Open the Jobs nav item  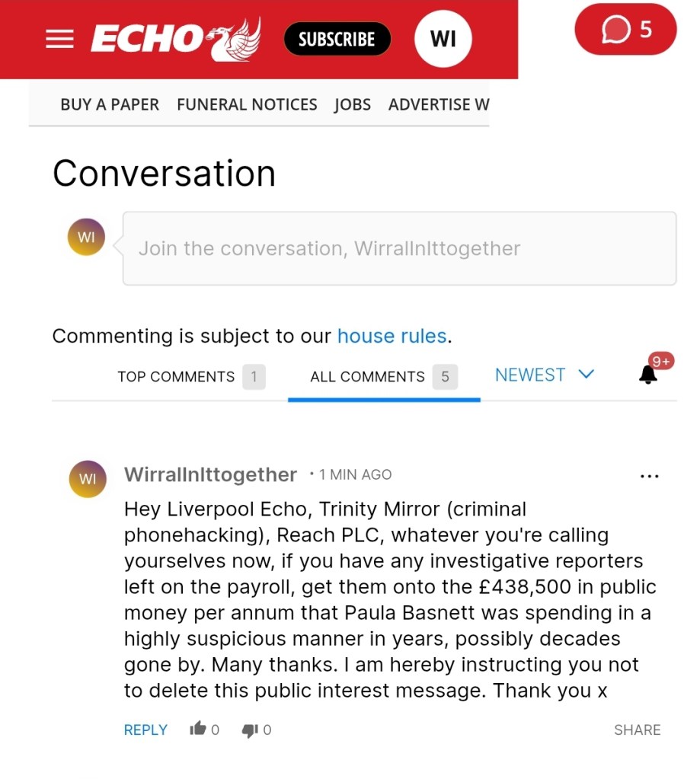click(352, 104)
